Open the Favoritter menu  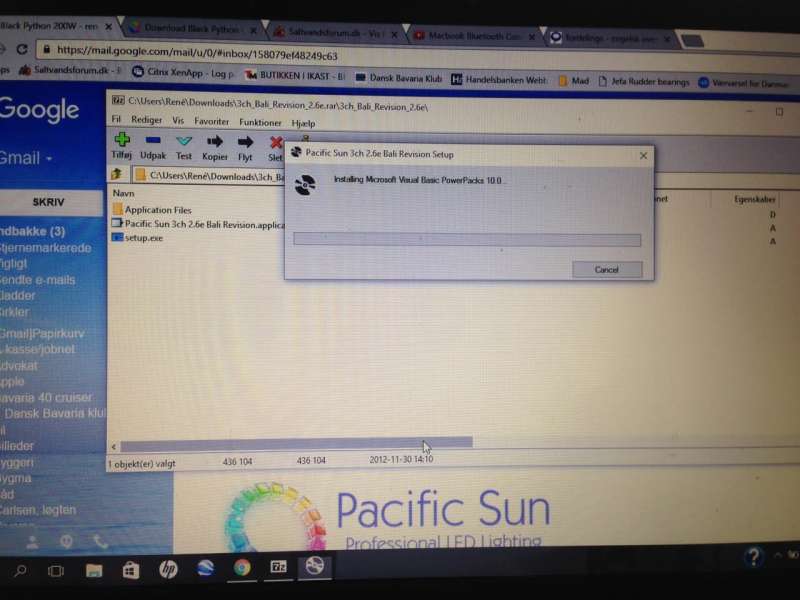(211, 120)
